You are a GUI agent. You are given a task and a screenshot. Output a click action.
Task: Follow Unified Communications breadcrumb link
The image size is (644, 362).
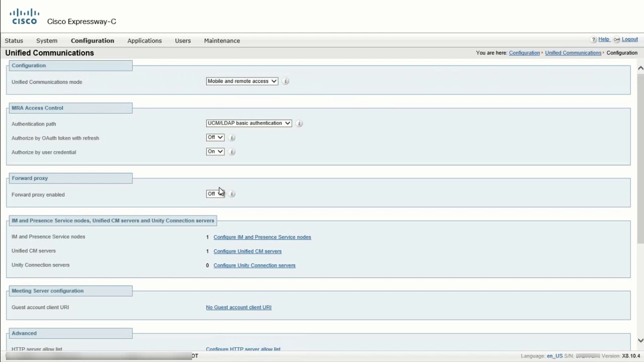pyautogui.click(x=573, y=53)
